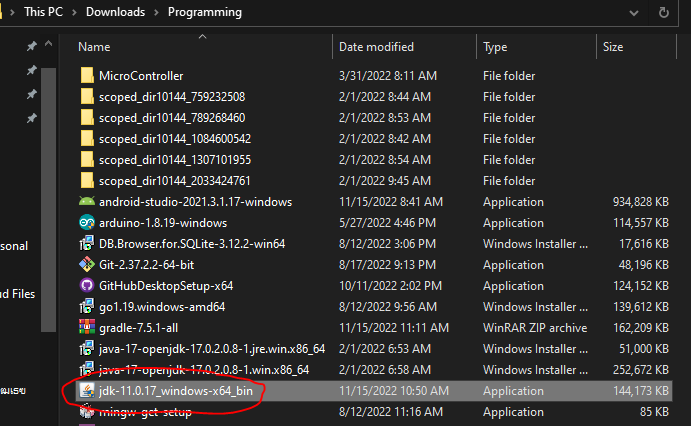Select GitHubDesktopSetup-x64 file name
691x426 pixels.
pos(166,286)
